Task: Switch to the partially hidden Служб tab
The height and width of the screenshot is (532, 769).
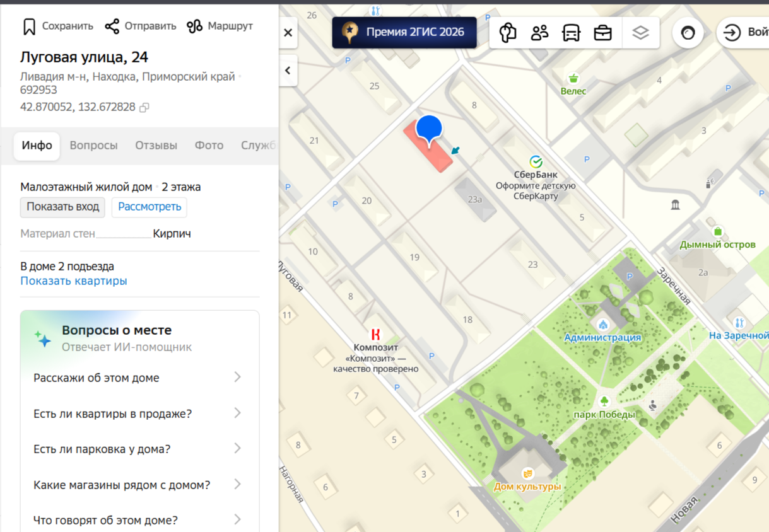Action: click(258, 146)
